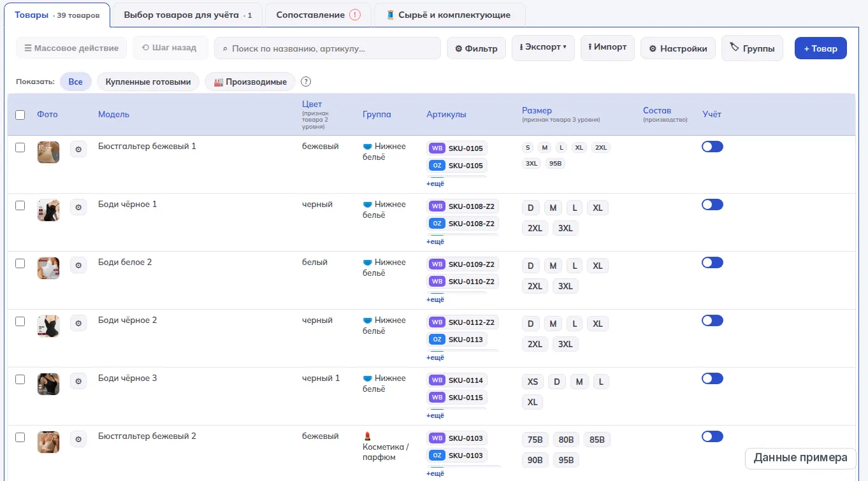This screenshot has width=868, height=481.
Task: Open the Экспорт dropdown
Action: [x=543, y=48]
